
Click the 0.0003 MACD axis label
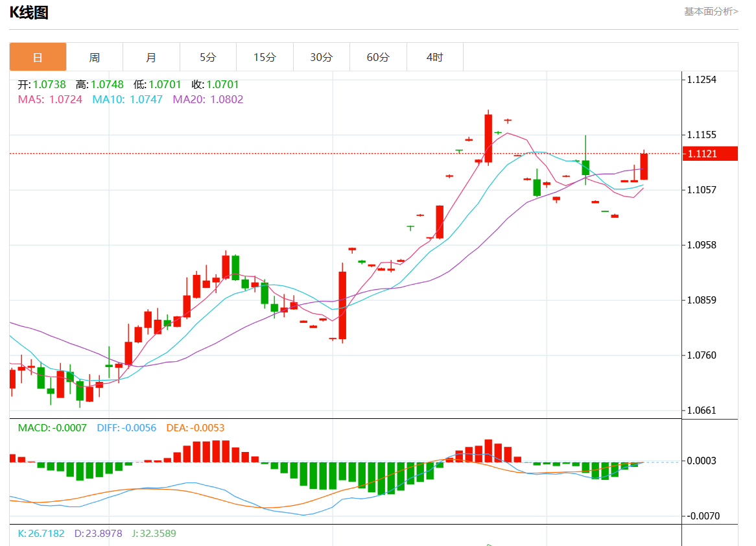tap(702, 460)
